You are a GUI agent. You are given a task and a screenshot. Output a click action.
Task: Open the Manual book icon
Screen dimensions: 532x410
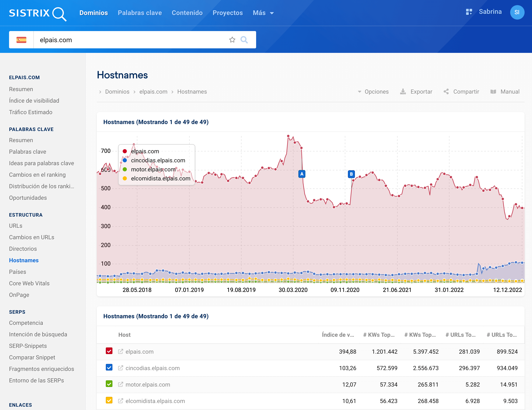pos(493,92)
